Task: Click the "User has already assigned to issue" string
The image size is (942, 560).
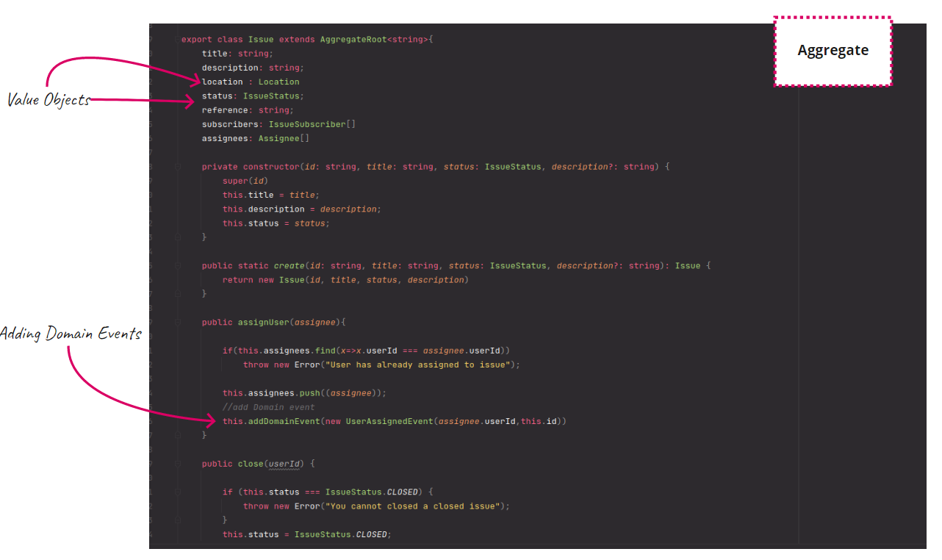Action: pos(417,365)
